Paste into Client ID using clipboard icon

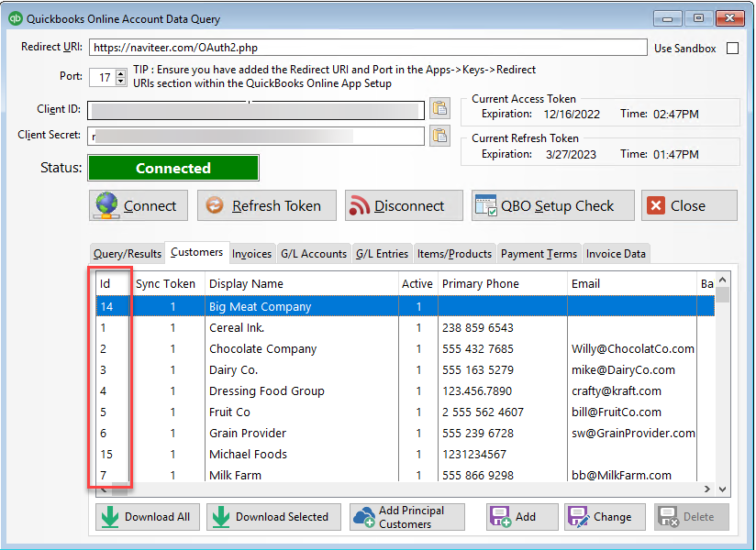pos(439,108)
